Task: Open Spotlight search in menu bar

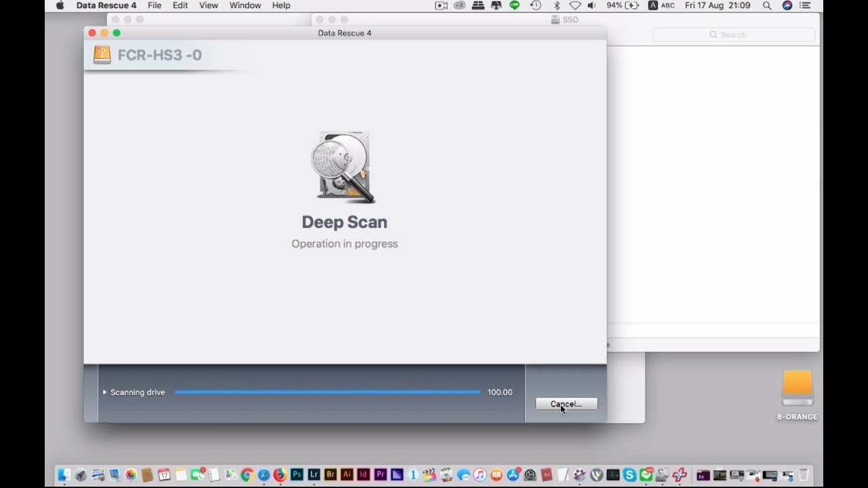Action: 767,5
